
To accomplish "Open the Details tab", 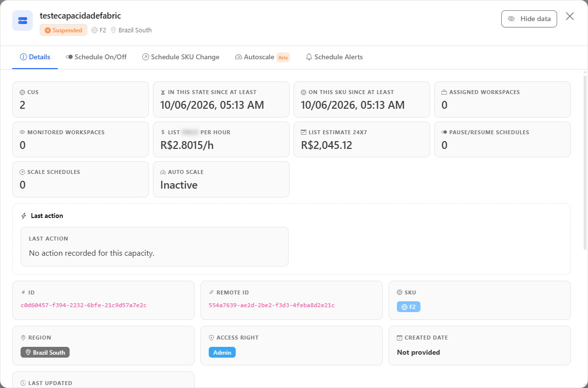I will [35, 57].
